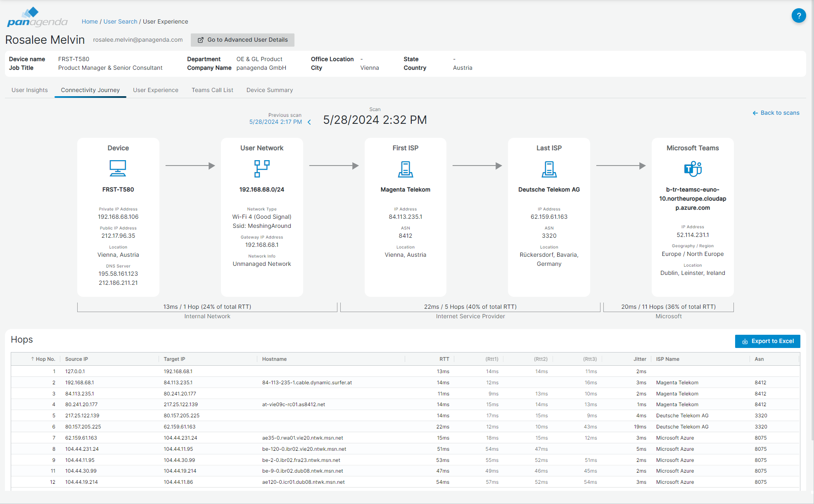Click the User Network topology icon

(262, 168)
